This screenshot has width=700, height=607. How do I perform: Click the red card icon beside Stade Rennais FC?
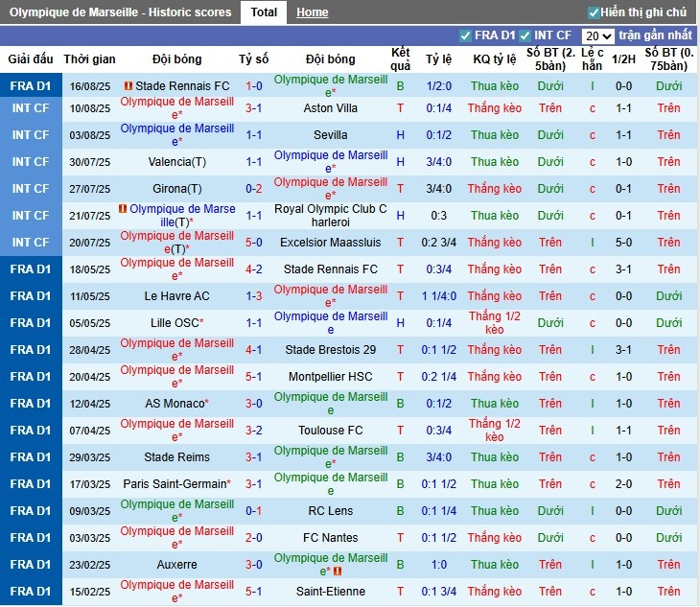128,86
